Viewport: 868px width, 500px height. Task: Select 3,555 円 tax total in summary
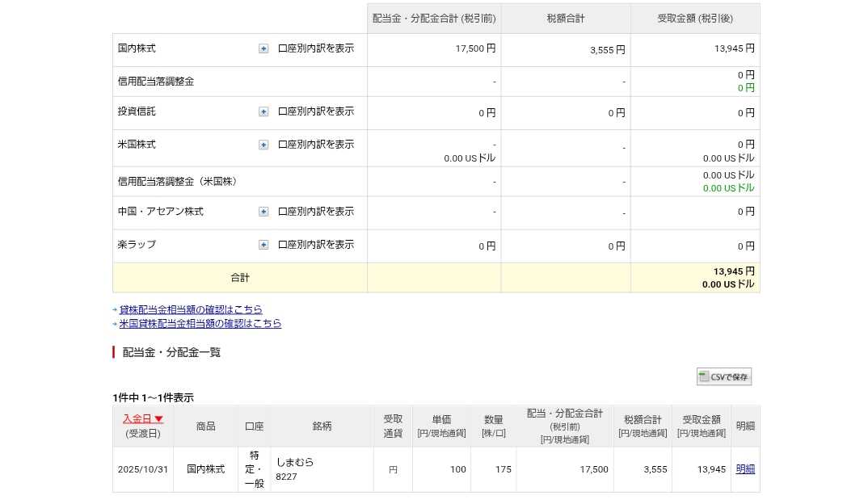pos(607,50)
